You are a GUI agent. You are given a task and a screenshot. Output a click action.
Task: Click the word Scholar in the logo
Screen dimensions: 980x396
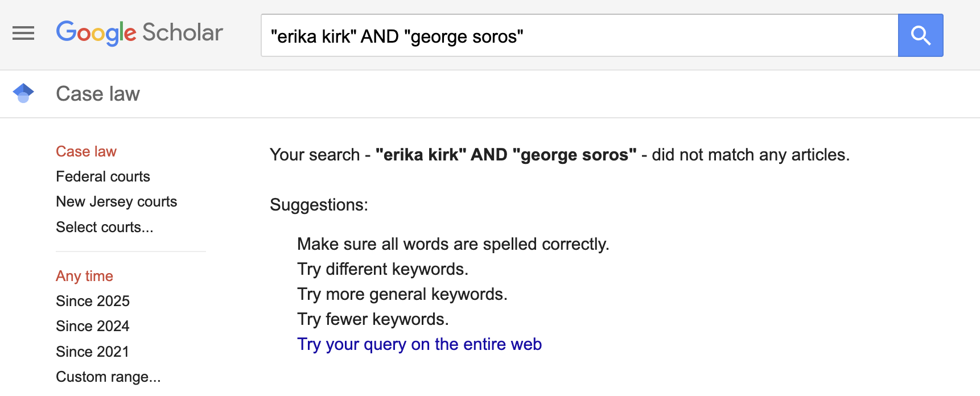(183, 32)
